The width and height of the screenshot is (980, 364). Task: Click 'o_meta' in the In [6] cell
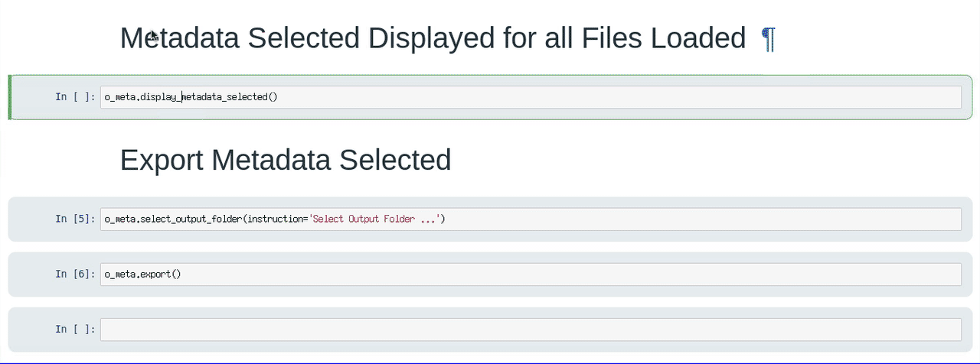(x=120, y=274)
